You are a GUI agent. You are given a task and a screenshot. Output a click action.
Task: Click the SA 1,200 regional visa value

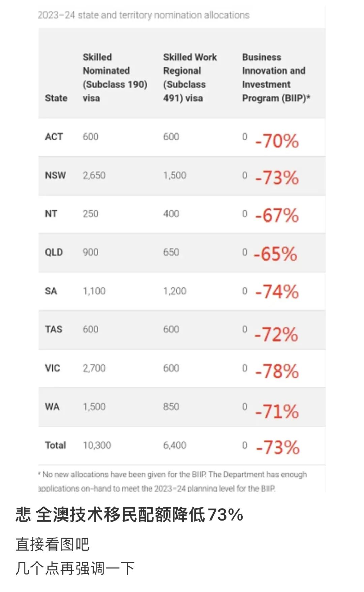pyautogui.click(x=175, y=291)
